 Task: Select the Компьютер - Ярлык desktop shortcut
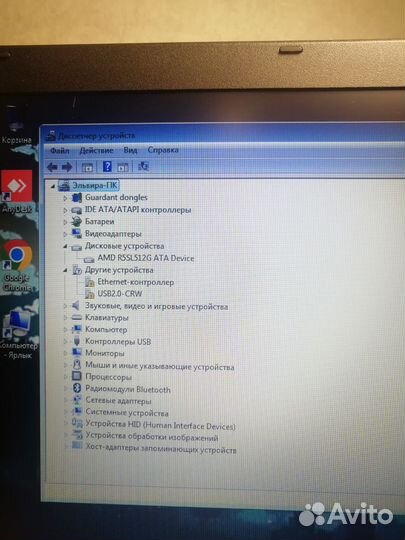tap(19, 333)
